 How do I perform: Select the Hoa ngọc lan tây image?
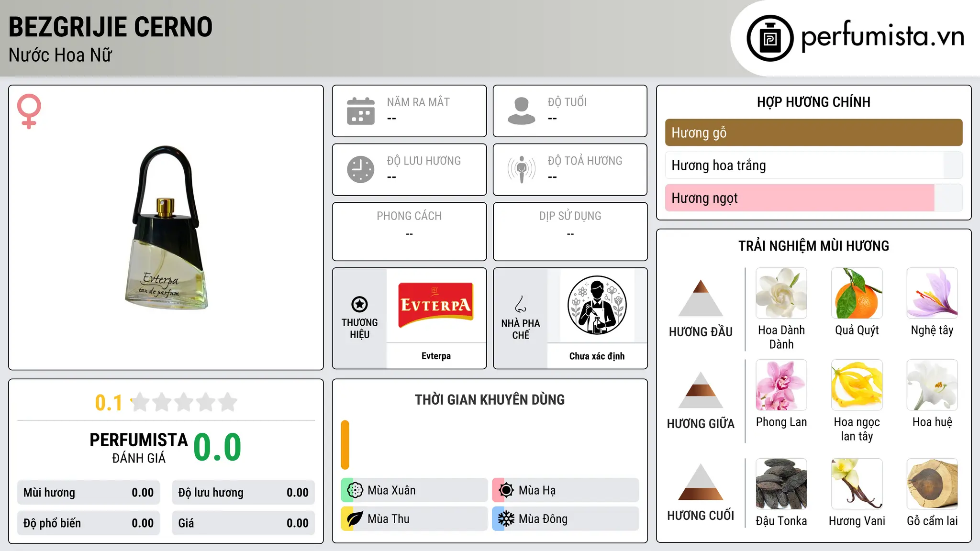[x=857, y=385]
